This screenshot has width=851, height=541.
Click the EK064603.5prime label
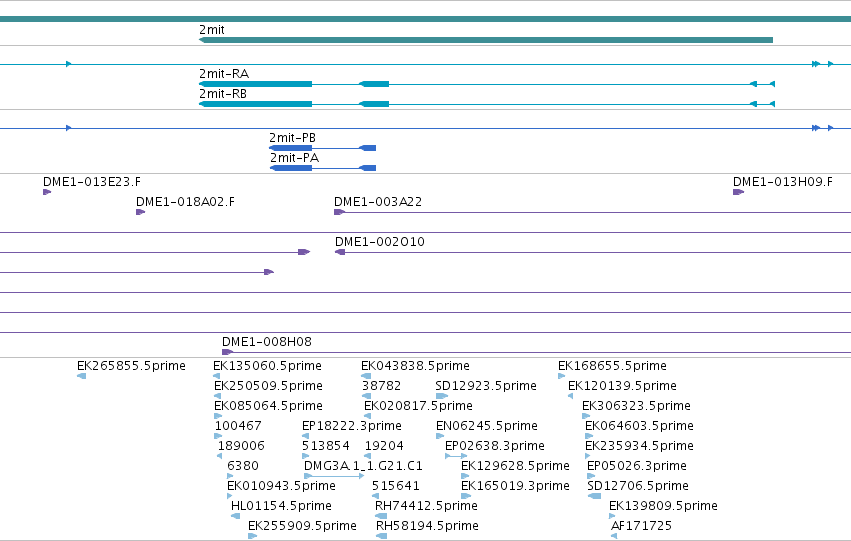click(639, 426)
